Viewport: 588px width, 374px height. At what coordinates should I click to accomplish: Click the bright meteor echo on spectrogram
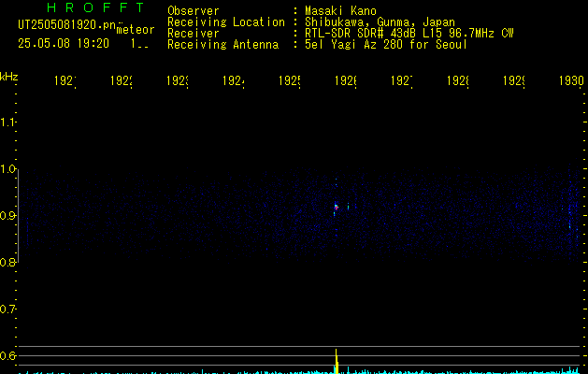336,207
